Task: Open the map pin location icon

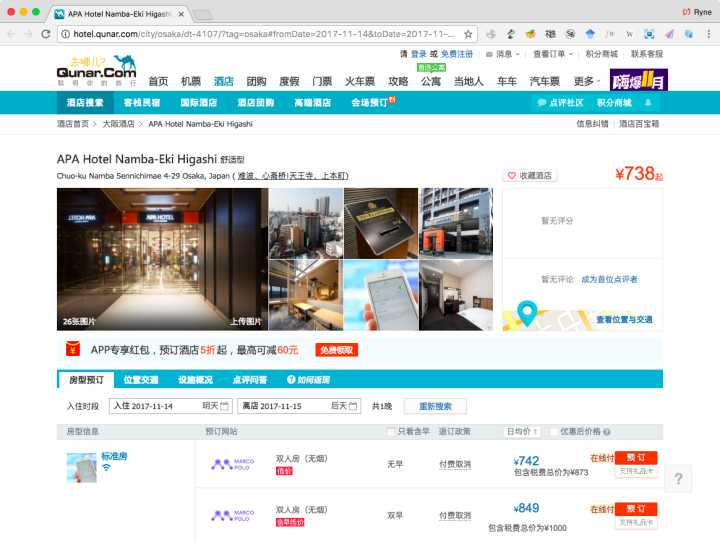Action: click(x=527, y=314)
